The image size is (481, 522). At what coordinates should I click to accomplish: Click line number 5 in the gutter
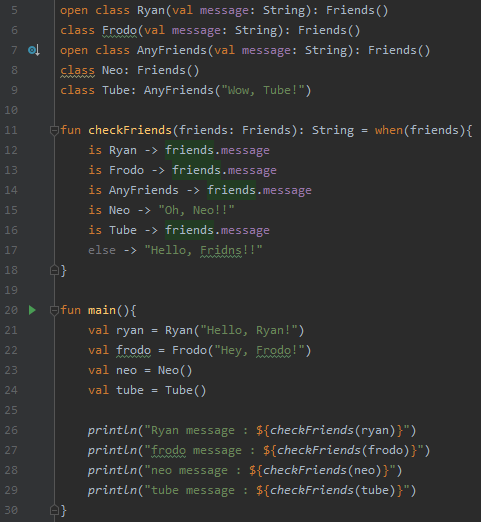pos(14,10)
